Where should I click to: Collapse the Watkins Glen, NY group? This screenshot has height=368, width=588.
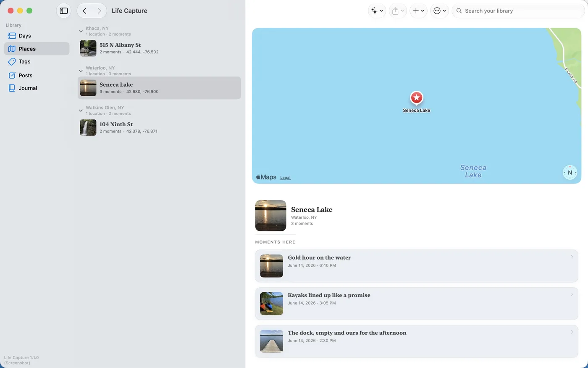[x=81, y=111]
